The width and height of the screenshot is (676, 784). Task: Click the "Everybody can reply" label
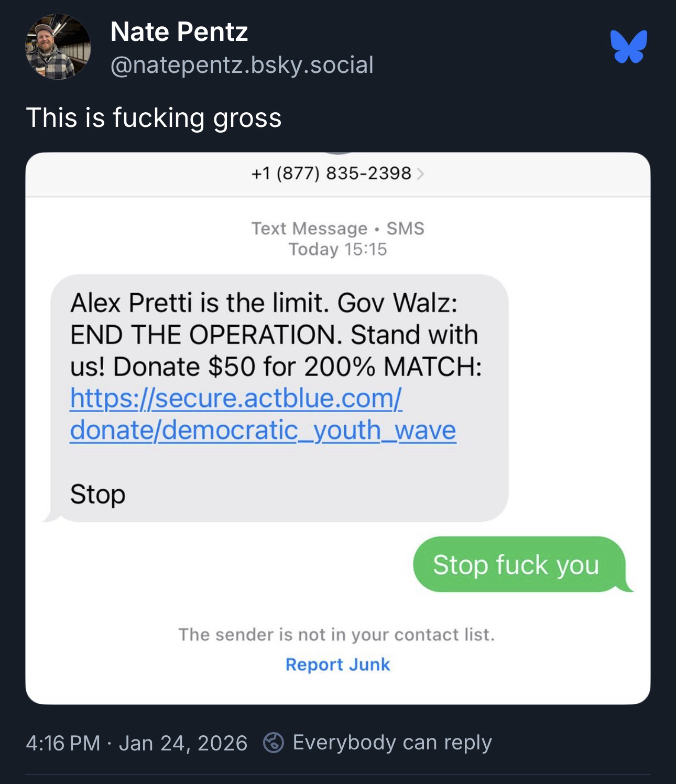(392, 743)
